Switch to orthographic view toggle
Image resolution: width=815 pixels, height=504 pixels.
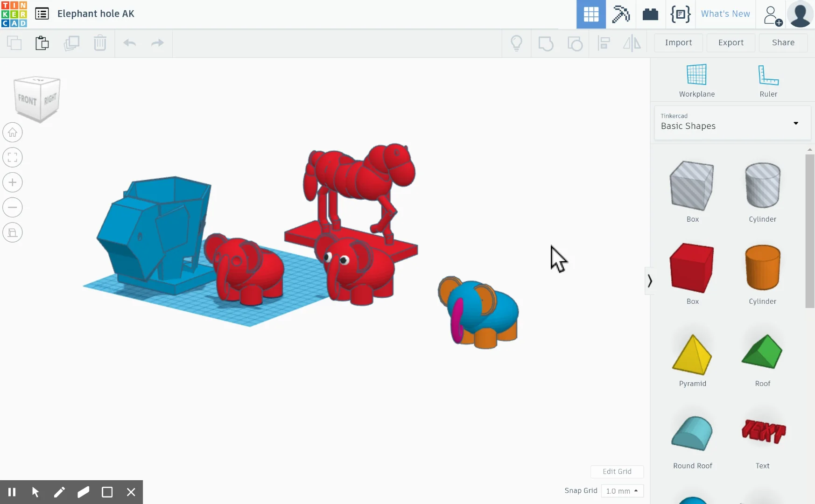click(x=13, y=232)
